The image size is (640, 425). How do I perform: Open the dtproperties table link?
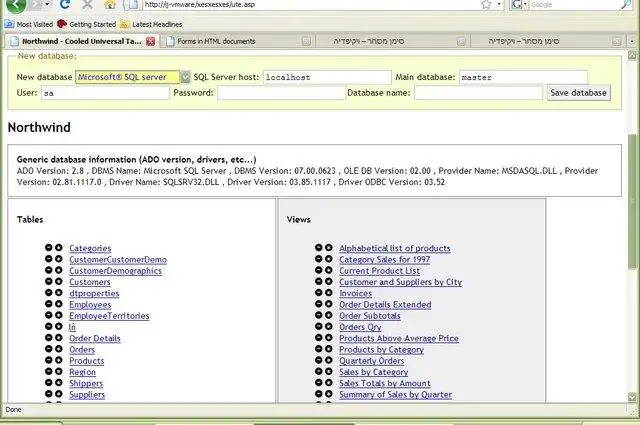[94, 294]
